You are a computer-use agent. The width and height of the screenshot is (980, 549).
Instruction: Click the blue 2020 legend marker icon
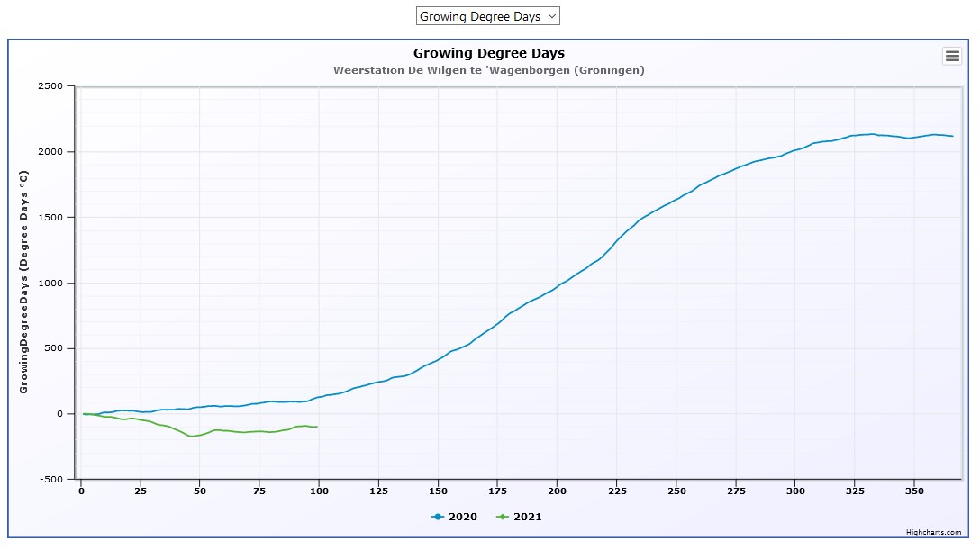tap(438, 517)
